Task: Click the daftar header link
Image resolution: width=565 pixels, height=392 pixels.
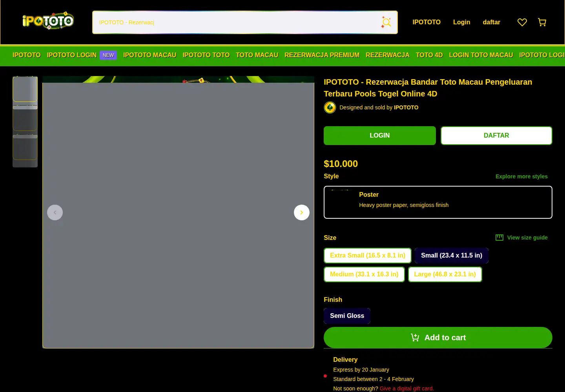Action: [x=491, y=22]
